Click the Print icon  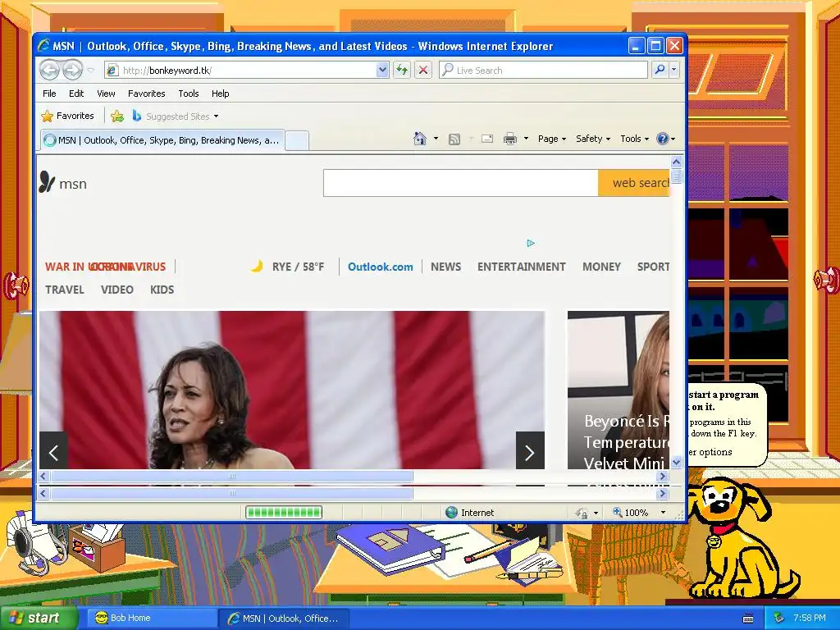point(510,139)
